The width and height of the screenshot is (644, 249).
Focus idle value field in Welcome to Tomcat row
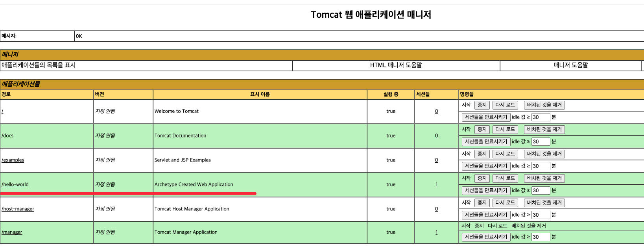tap(541, 117)
